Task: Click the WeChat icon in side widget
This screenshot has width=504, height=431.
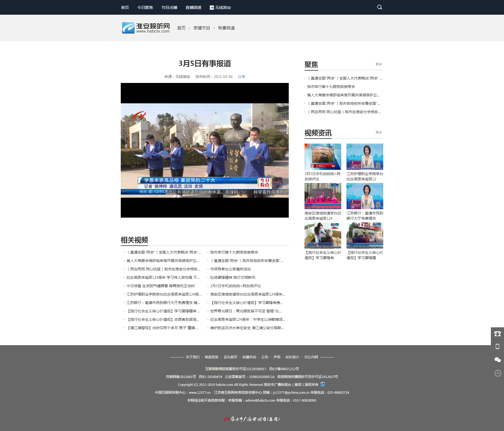Action: (497, 360)
